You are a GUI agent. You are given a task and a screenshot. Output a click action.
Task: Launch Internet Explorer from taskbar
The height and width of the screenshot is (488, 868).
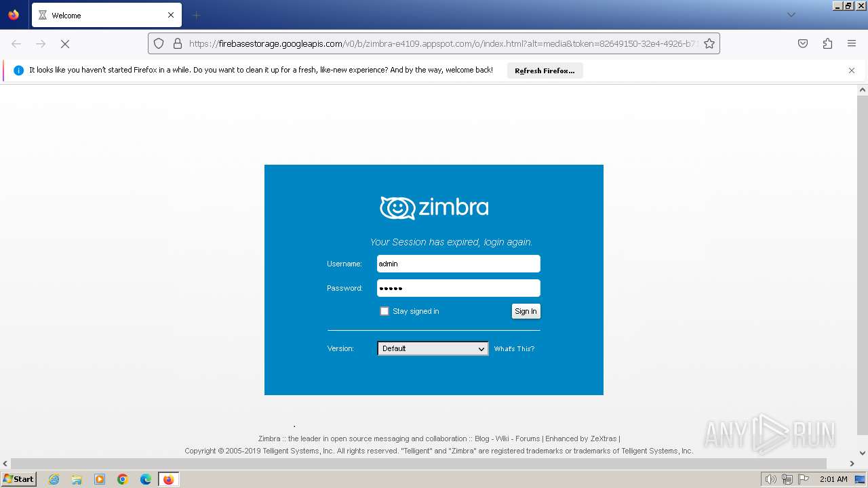click(54, 479)
